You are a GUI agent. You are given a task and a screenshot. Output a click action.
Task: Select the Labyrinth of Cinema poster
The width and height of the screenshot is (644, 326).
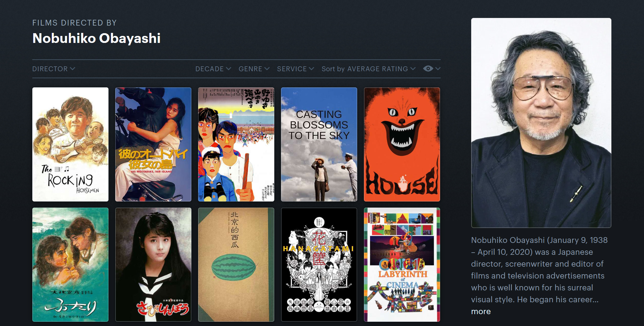402,265
